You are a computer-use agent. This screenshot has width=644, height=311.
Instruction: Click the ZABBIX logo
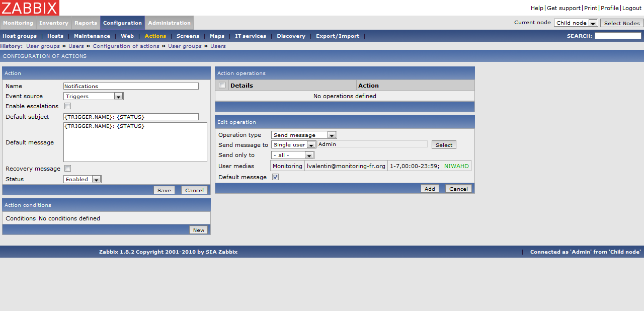coord(30,8)
